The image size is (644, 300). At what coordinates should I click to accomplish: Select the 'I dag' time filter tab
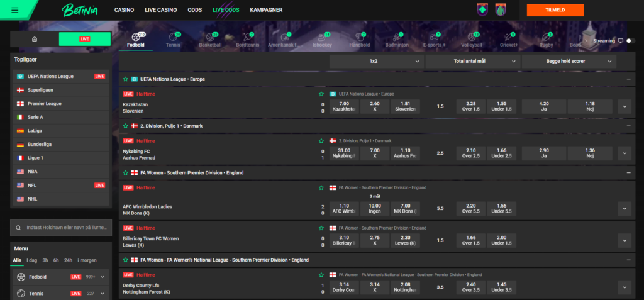pos(32,260)
